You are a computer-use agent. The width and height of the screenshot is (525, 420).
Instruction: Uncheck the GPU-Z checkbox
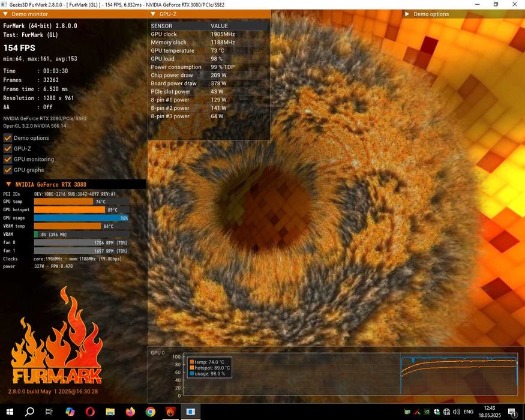[x=8, y=149]
